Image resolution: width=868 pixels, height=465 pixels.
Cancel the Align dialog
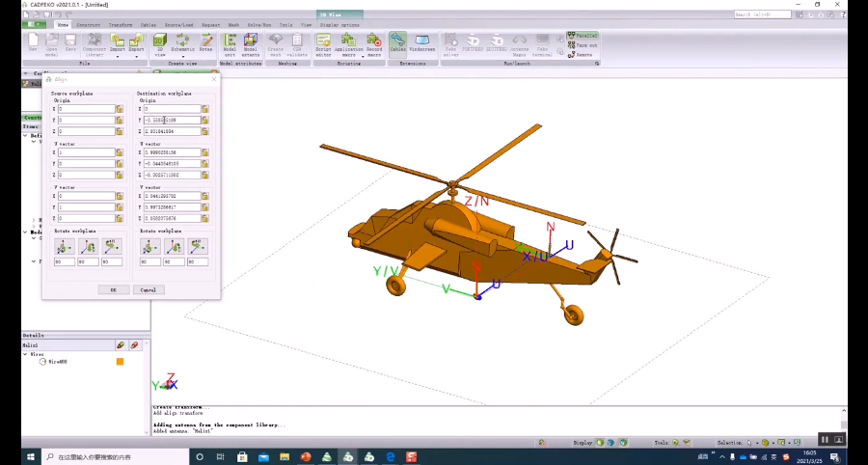point(149,290)
